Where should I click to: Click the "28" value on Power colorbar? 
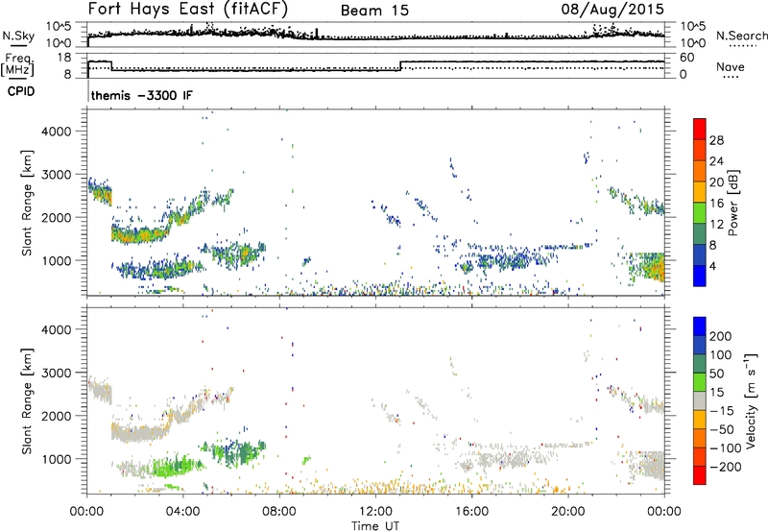[716, 140]
